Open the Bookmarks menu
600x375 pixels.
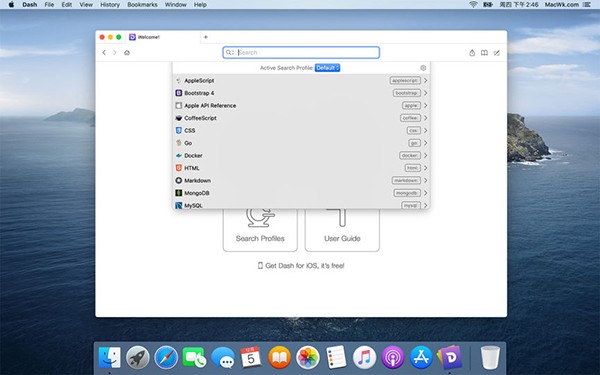(x=142, y=5)
